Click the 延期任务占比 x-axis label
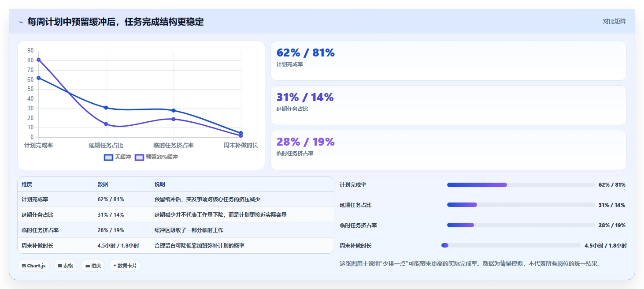Screen dimensions: 644x289 point(106,145)
